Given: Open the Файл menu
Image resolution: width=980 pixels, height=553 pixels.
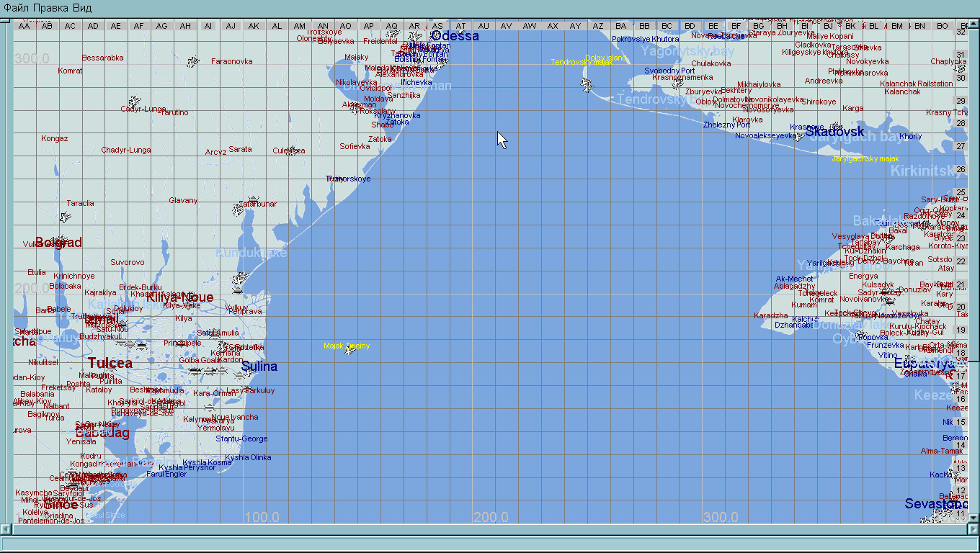Looking at the screenshot, I should pyautogui.click(x=17, y=8).
